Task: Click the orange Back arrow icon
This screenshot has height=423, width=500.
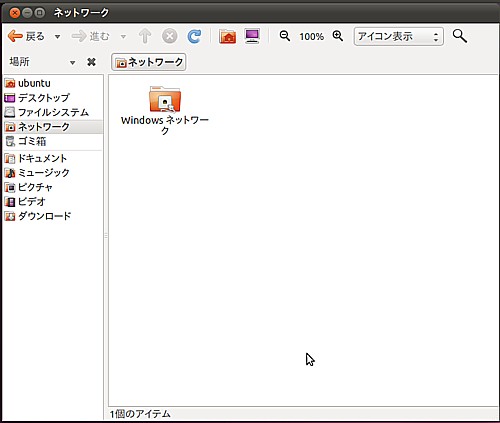Action: tap(15, 36)
